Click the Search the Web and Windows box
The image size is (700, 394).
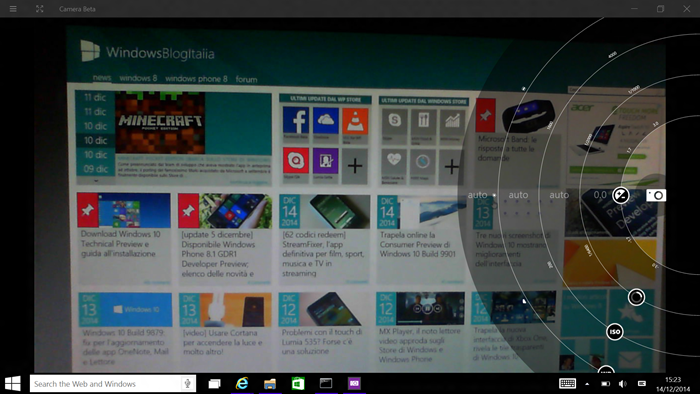pos(113,384)
